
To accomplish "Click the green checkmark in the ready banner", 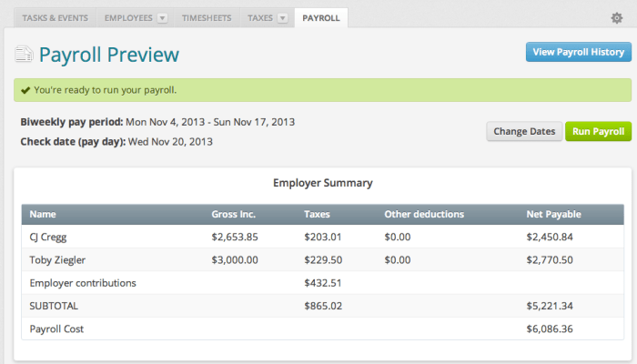I will pyautogui.click(x=25, y=90).
